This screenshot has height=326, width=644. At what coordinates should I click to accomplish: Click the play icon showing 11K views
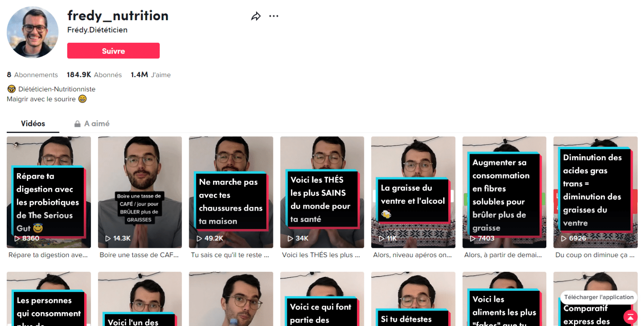point(382,238)
